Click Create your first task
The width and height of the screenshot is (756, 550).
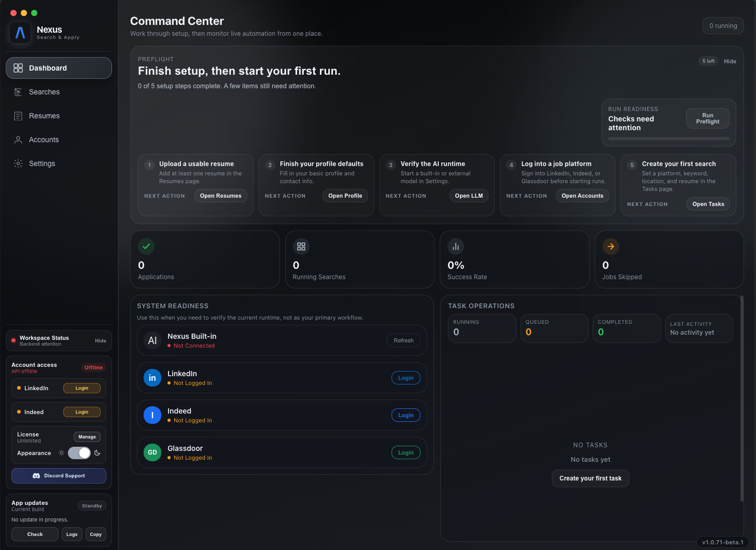pos(591,478)
